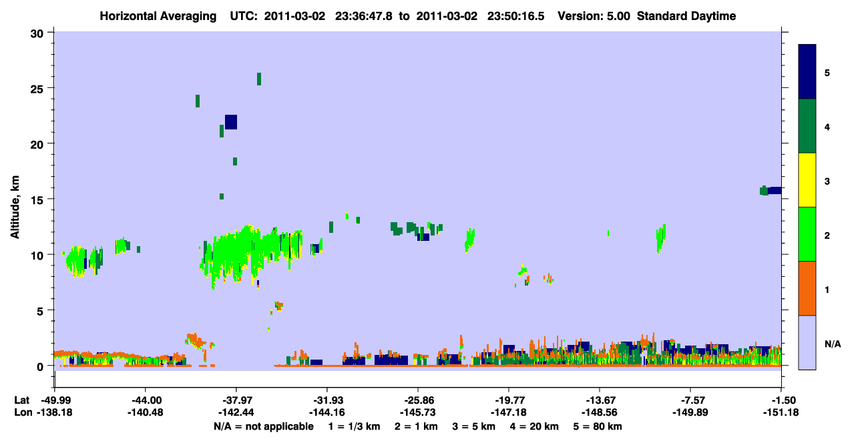
Task: Click the color bar label '2'
Action: tap(827, 235)
